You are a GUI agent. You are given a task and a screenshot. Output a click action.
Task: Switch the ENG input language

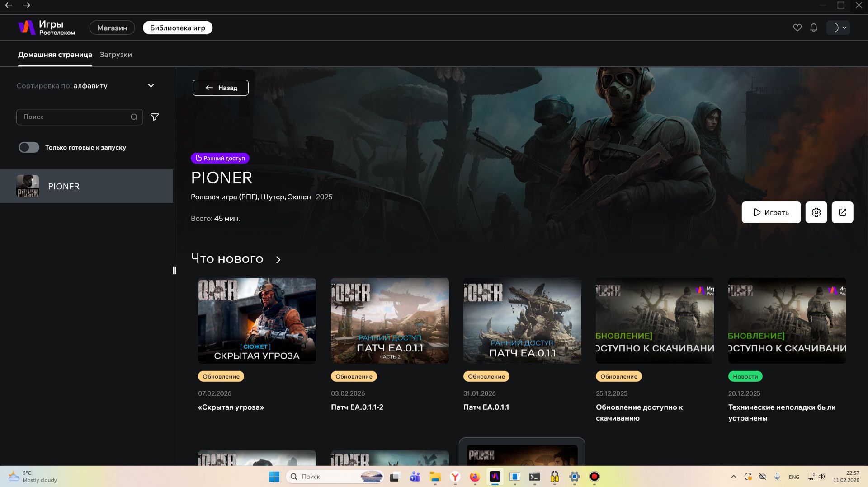pyautogui.click(x=794, y=477)
